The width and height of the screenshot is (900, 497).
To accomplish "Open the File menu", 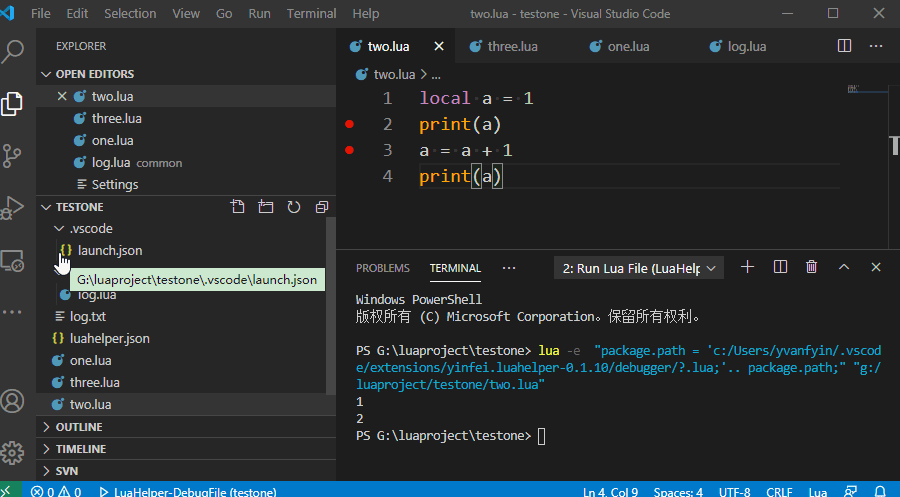I will click(40, 13).
